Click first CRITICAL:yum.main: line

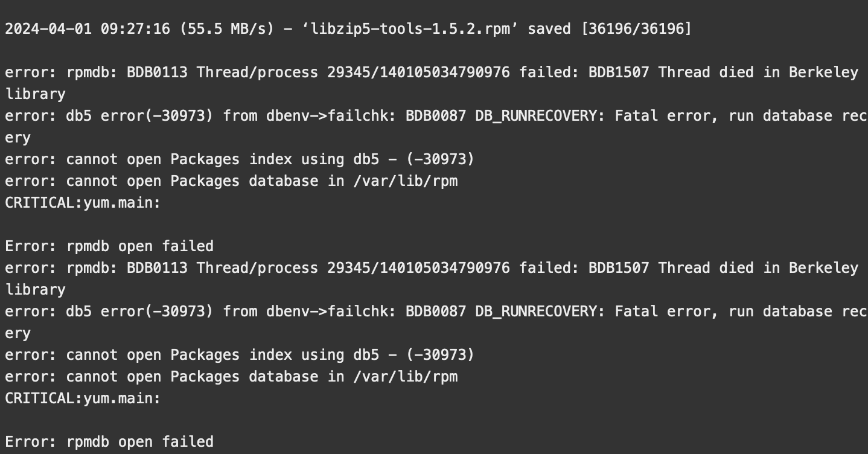(x=83, y=203)
